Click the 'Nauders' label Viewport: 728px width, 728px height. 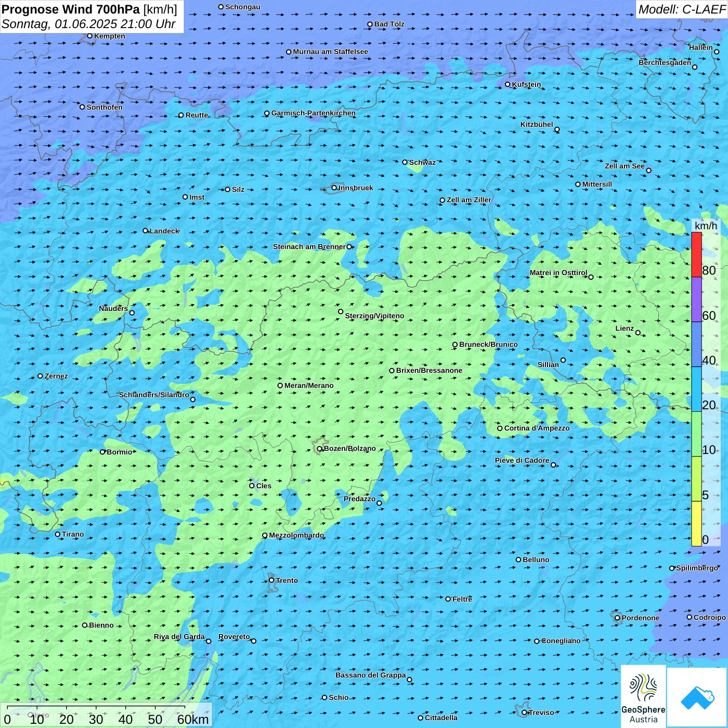[x=113, y=308]
